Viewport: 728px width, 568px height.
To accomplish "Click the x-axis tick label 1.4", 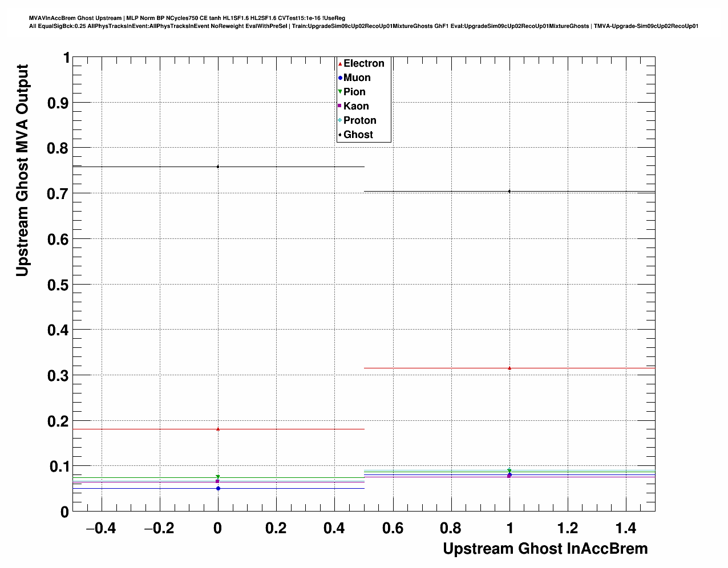I will coord(626,529).
